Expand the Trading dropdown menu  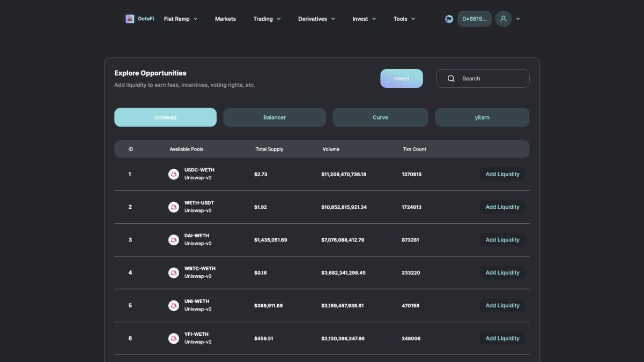267,19
